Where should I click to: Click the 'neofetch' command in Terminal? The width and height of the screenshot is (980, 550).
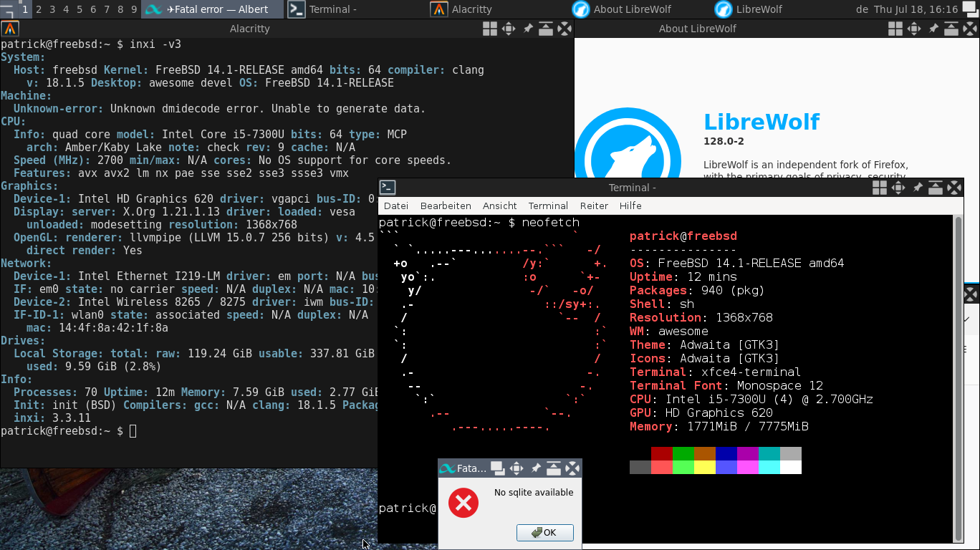tap(551, 223)
